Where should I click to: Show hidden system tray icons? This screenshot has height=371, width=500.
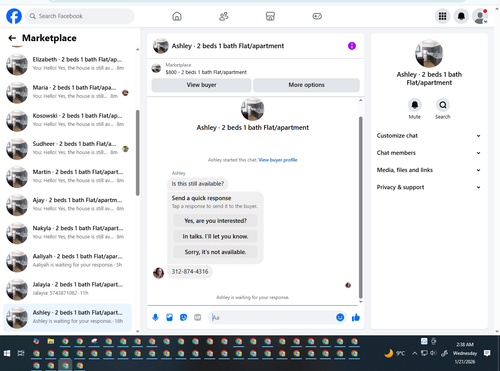pos(414,353)
